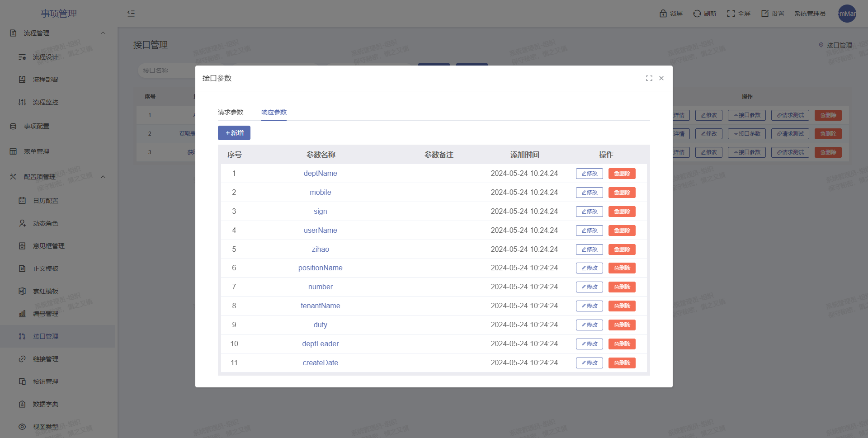868x438 pixels.
Task: Open 数据字典 in the sidebar
Action: [x=46, y=404]
